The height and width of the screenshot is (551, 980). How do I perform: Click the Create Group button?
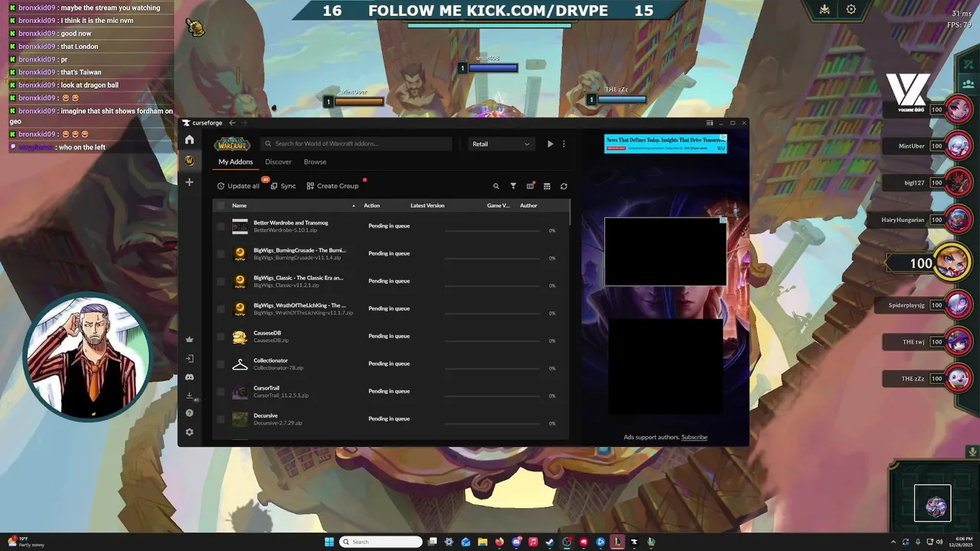[x=332, y=186]
